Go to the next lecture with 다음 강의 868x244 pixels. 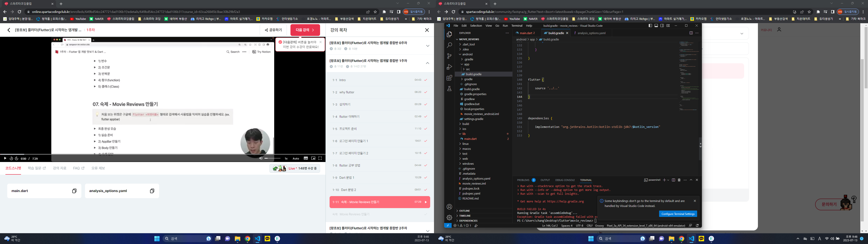pyautogui.click(x=305, y=30)
